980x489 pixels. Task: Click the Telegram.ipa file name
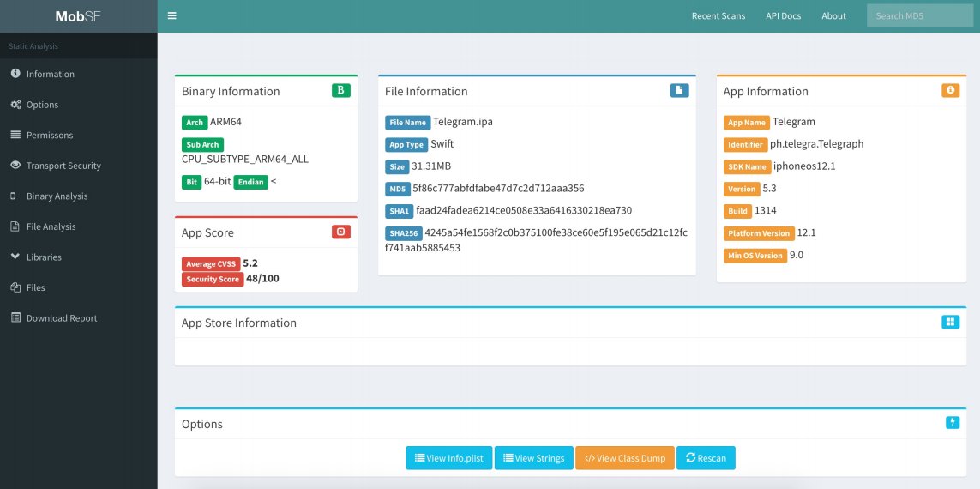click(463, 122)
